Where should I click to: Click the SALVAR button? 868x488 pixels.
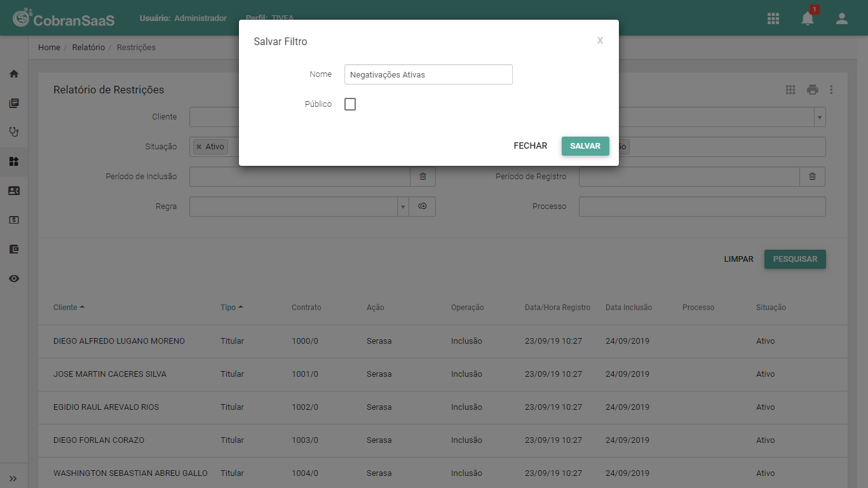tap(585, 146)
